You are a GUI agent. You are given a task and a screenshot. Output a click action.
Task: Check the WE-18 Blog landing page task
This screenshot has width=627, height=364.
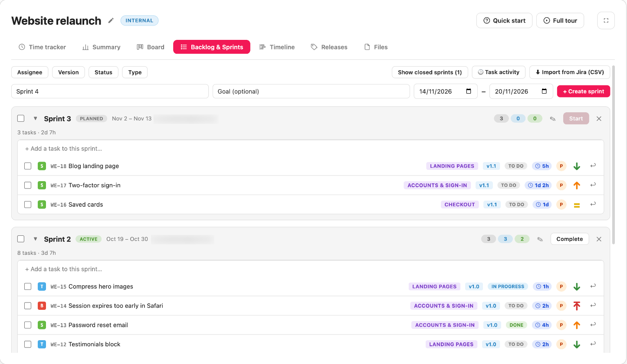28,166
